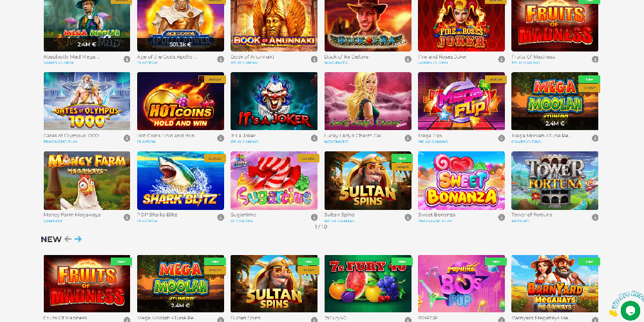Open Novomatic provider link under Lucky Lady's Charm
644x322 pixels.
tap(336, 142)
